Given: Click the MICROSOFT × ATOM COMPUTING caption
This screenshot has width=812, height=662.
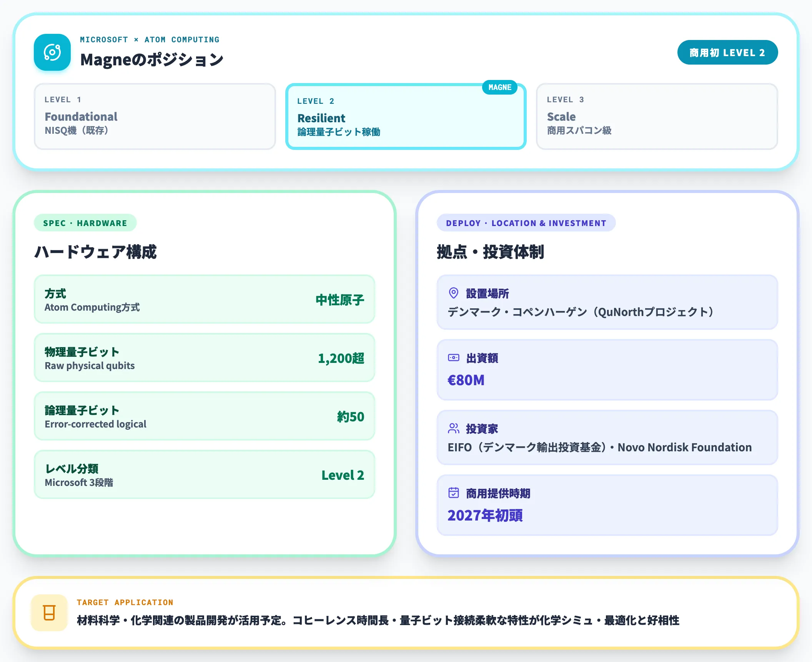Looking at the screenshot, I should (x=150, y=40).
